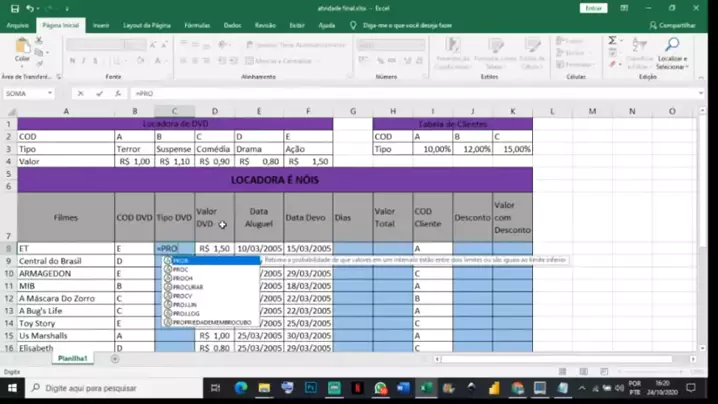
Task: Confirm formula with the checkmark icon
Action: [x=99, y=93]
